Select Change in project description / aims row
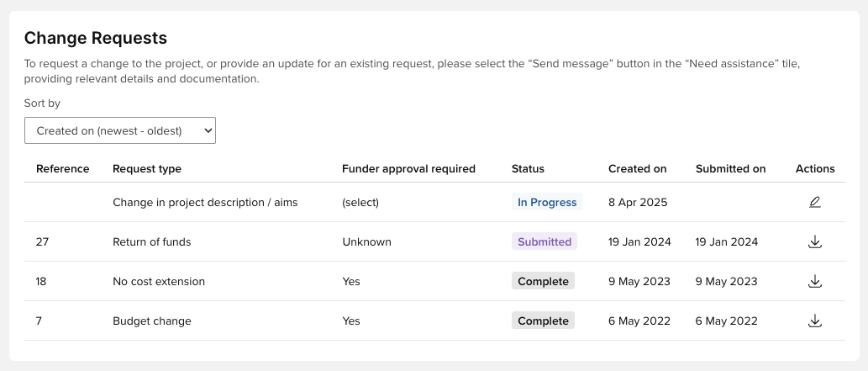This screenshot has width=868, height=371. (x=205, y=203)
